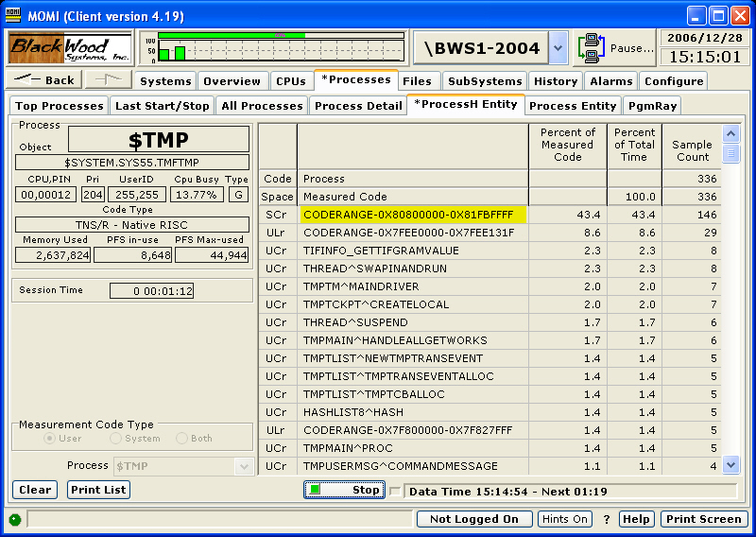
Task: Click the forward navigation arrow button
Action: [x=109, y=80]
